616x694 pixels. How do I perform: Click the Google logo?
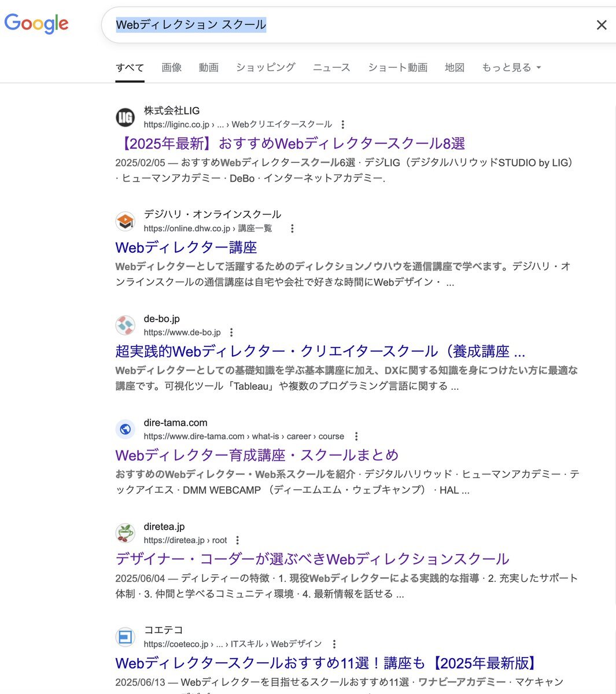pyautogui.click(x=36, y=24)
